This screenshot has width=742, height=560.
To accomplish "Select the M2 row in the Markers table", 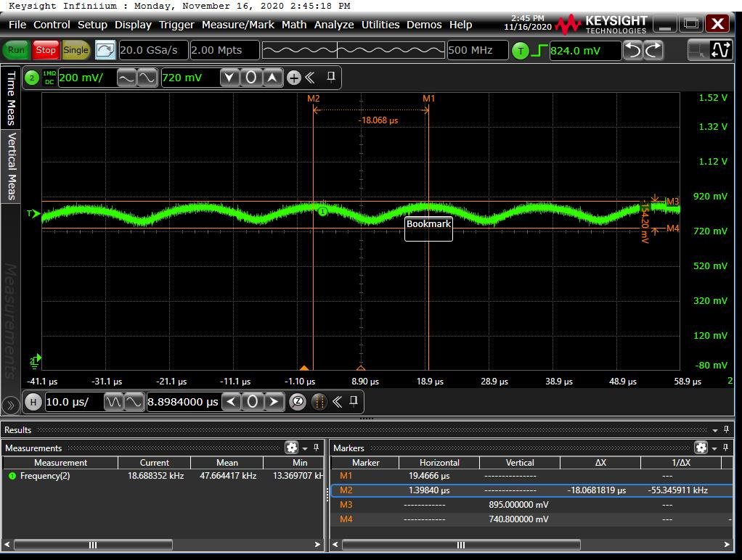I will click(x=531, y=490).
